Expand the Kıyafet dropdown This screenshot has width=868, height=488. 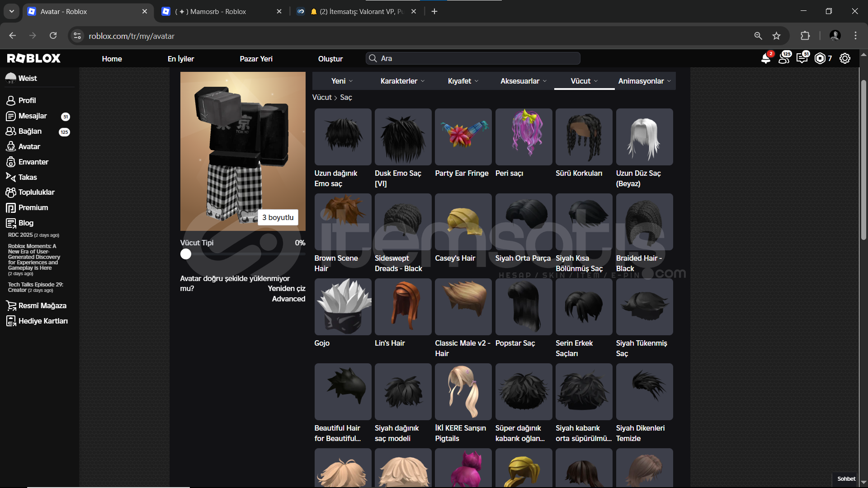[463, 81]
